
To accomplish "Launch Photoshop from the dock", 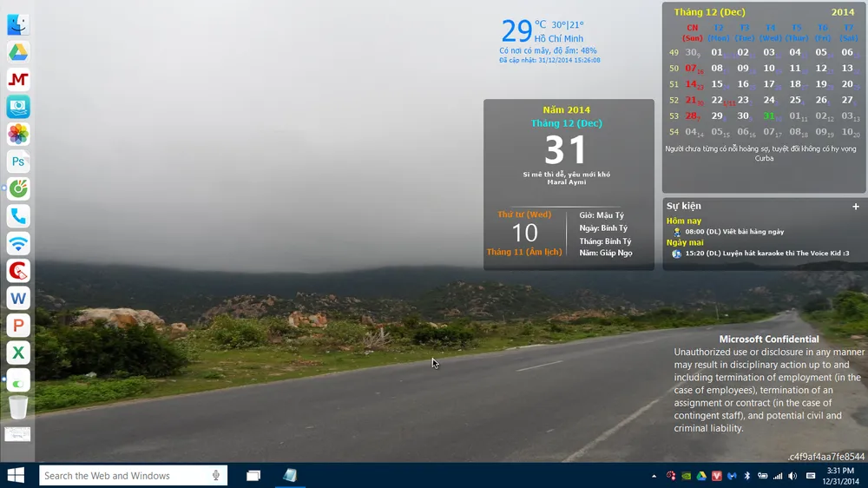I will 18,162.
